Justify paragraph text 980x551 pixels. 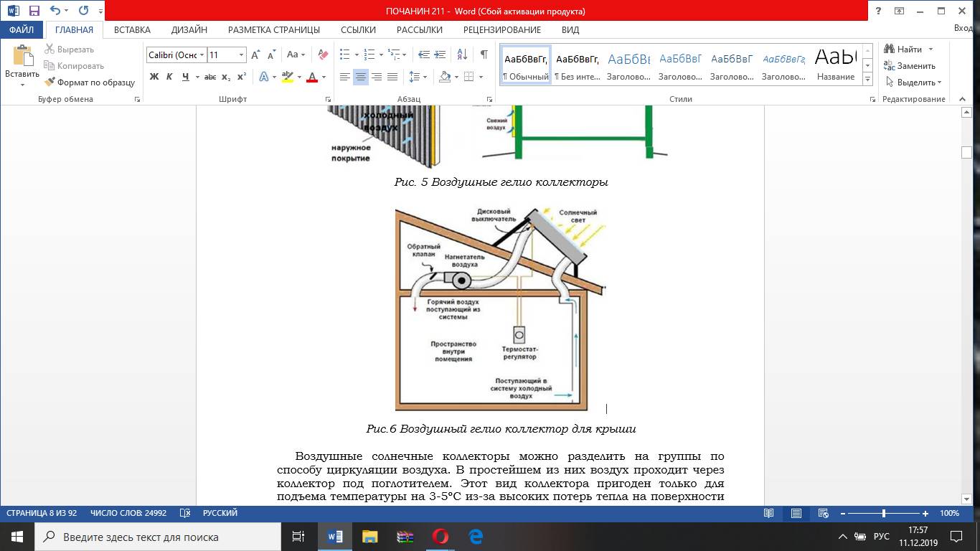(392, 77)
